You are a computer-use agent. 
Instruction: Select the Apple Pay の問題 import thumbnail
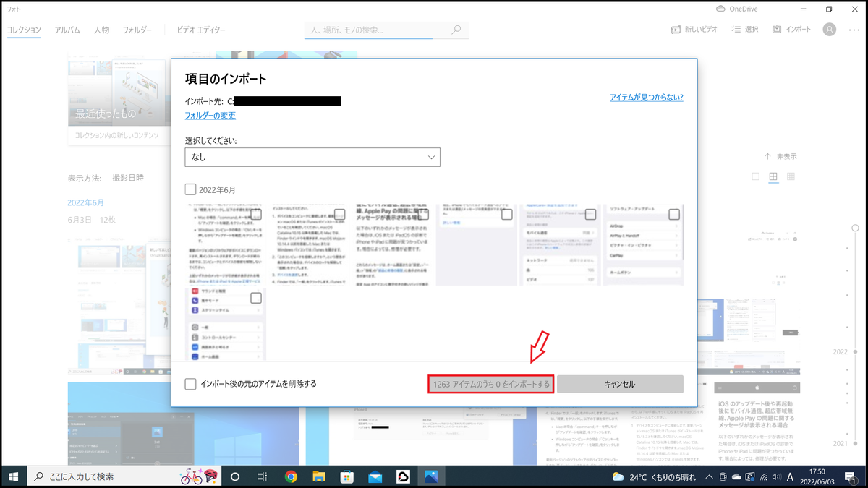click(393, 244)
